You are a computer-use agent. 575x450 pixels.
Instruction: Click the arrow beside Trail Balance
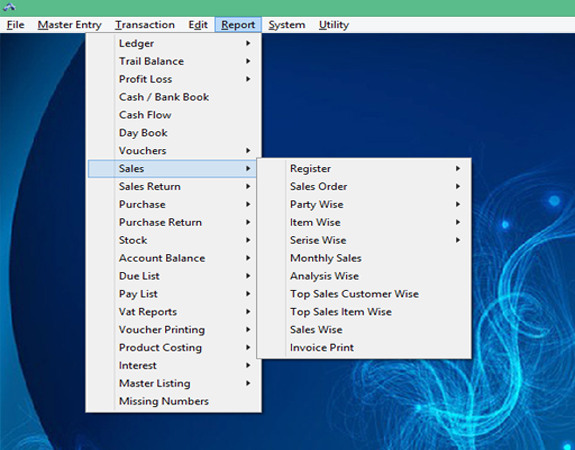click(x=248, y=61)
